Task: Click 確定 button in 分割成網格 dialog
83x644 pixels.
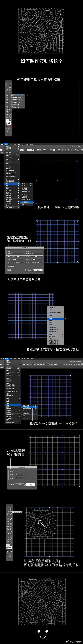Action: click(39, 270)
